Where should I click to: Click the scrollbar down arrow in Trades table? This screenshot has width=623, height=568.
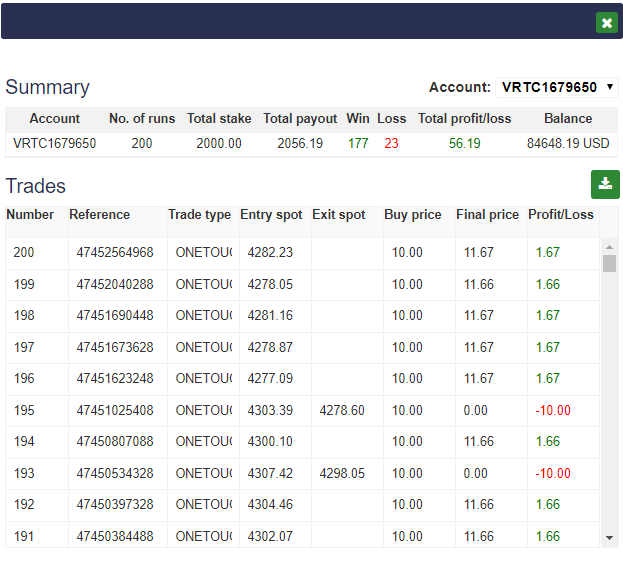tap(609, 538)
